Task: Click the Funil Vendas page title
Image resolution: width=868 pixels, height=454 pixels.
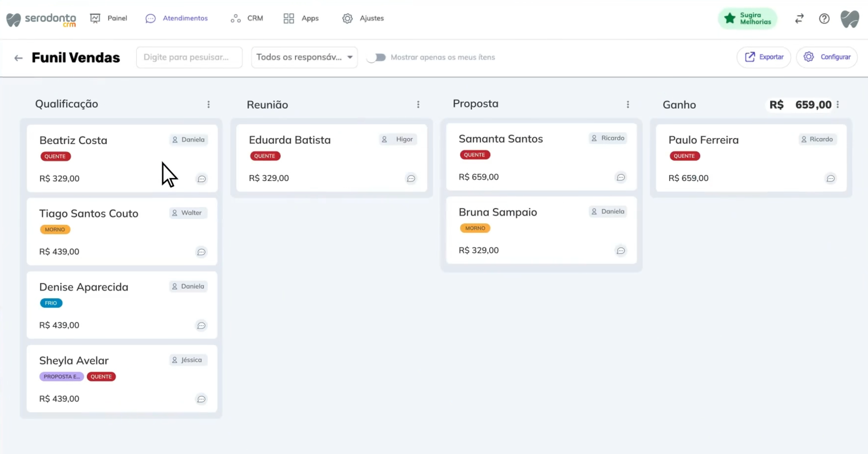Action: coord(76,58)
